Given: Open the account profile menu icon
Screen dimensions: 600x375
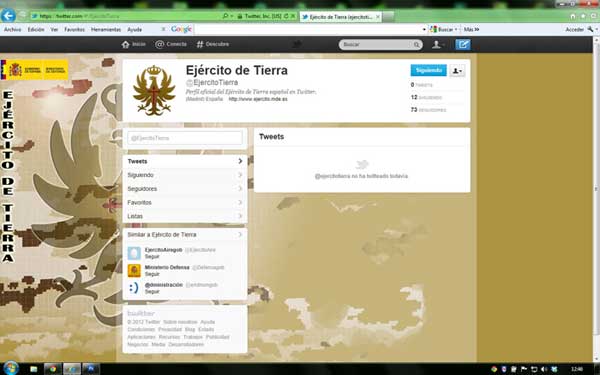Looking at the screenshot, I should point(437,44).
